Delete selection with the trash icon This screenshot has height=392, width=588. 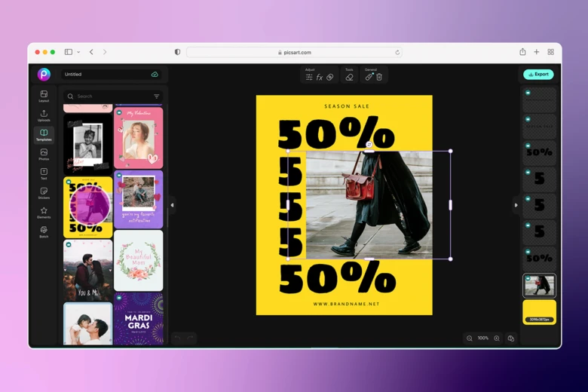coord(379,77)
